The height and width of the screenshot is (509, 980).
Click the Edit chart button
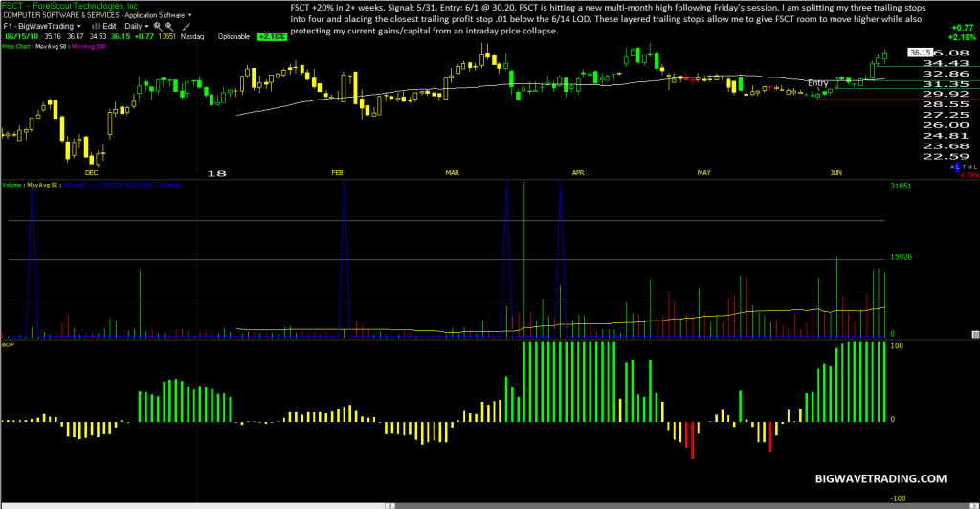click(109, 26)
